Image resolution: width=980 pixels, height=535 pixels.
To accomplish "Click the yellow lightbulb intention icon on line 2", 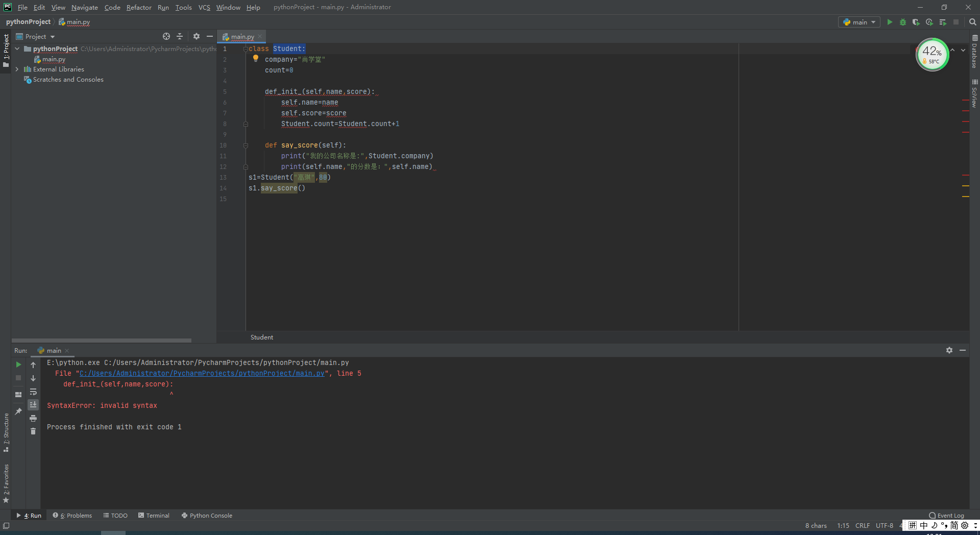I will 256,59.
